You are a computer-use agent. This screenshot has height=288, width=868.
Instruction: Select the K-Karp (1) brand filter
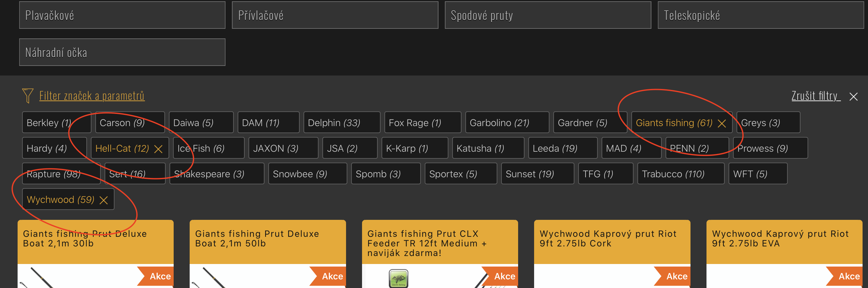pos(415,148)
